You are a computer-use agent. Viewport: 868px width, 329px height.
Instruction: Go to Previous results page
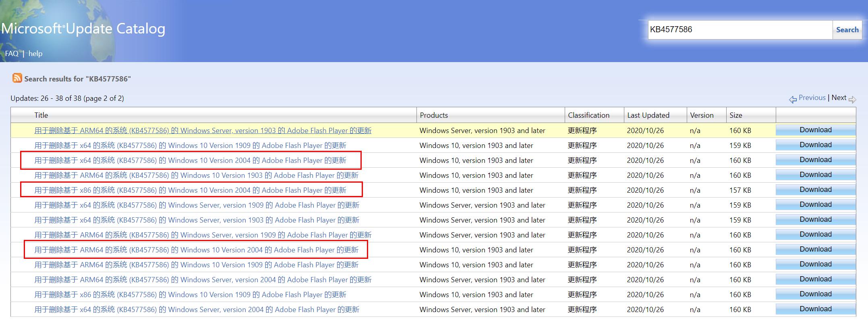812,98
